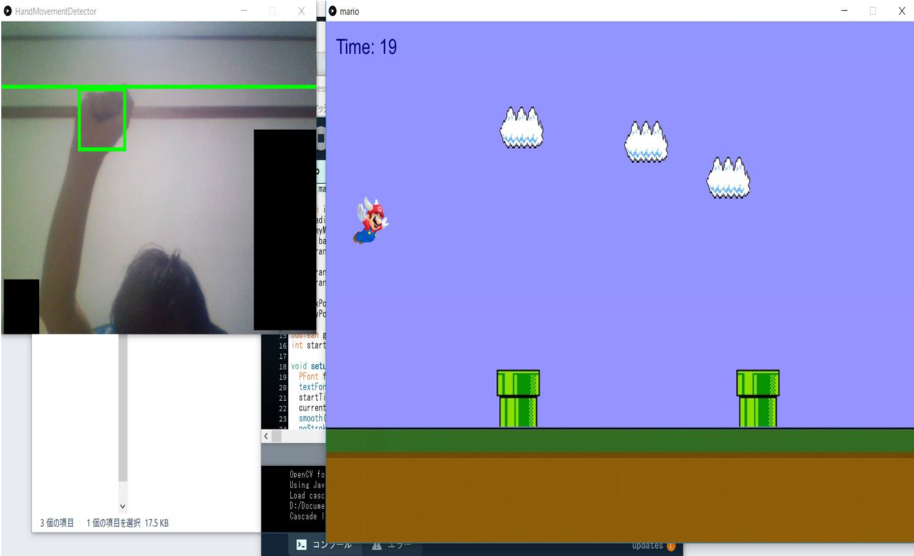Minimize the mario window
The width and height of the screenshot is (914, 556).
pyautogui.click(x=844, y=11)
